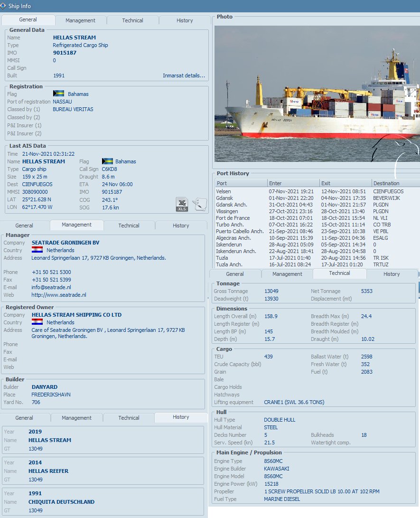
Task: Click the NASSAU port of registration value
Action: click(62, 102)
